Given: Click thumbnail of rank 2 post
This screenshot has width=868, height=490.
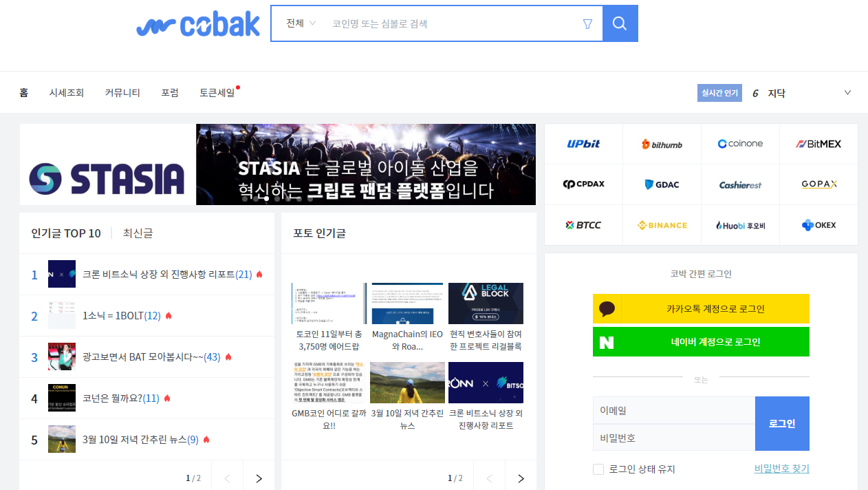Looking at the screenshot, I should point(62,315).
